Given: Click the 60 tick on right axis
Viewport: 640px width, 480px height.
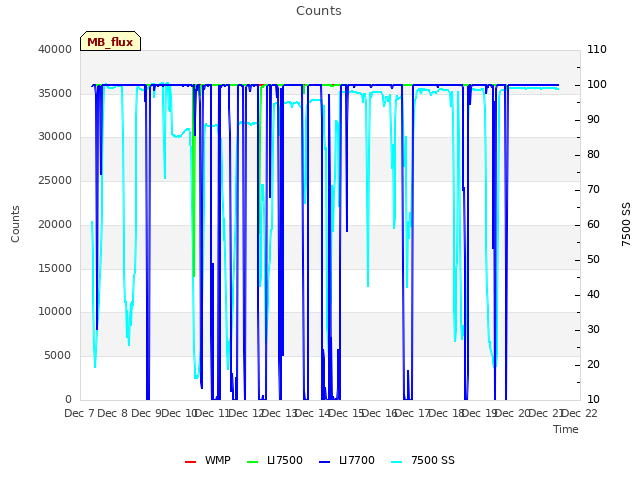Looking at the screenshot, I should (593, 224).
